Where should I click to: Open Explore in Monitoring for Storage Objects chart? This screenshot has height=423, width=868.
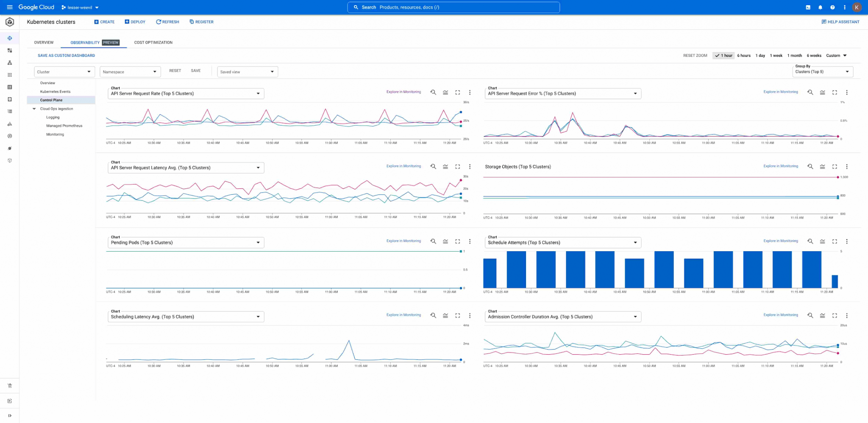[780, 166]
